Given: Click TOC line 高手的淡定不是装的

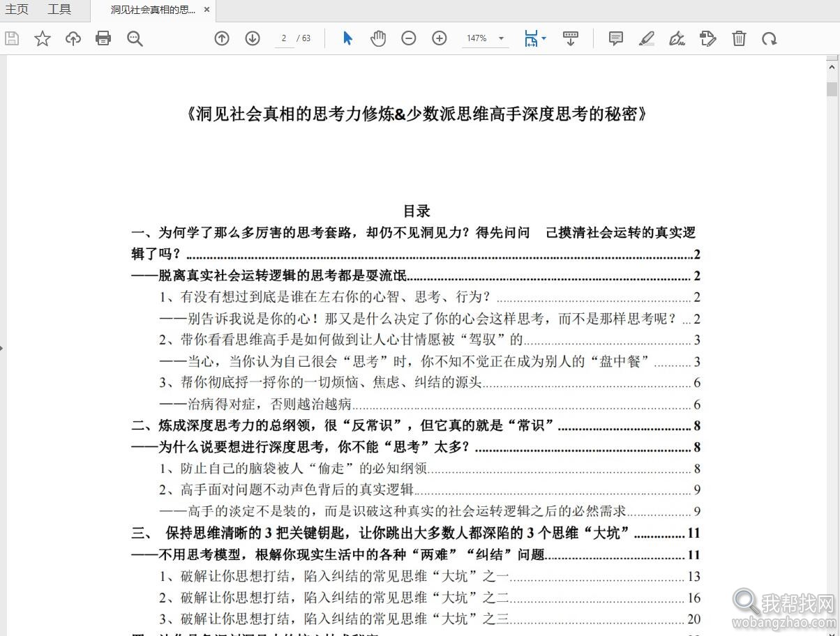Looking at the screenshot, I should 430,511.
